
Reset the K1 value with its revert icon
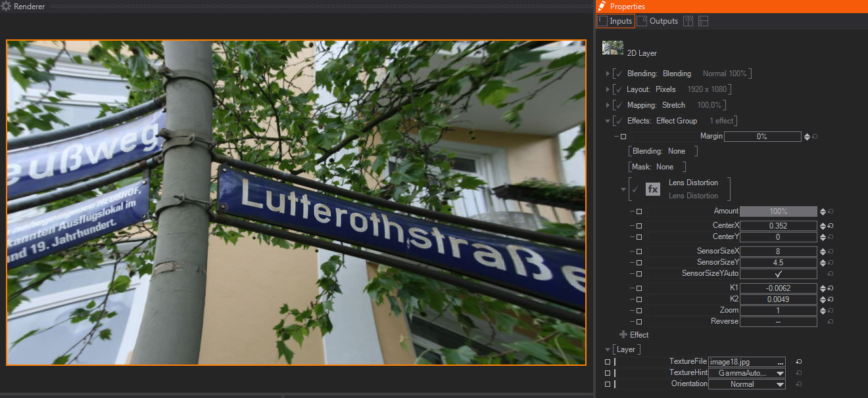[x=831, y=288]
